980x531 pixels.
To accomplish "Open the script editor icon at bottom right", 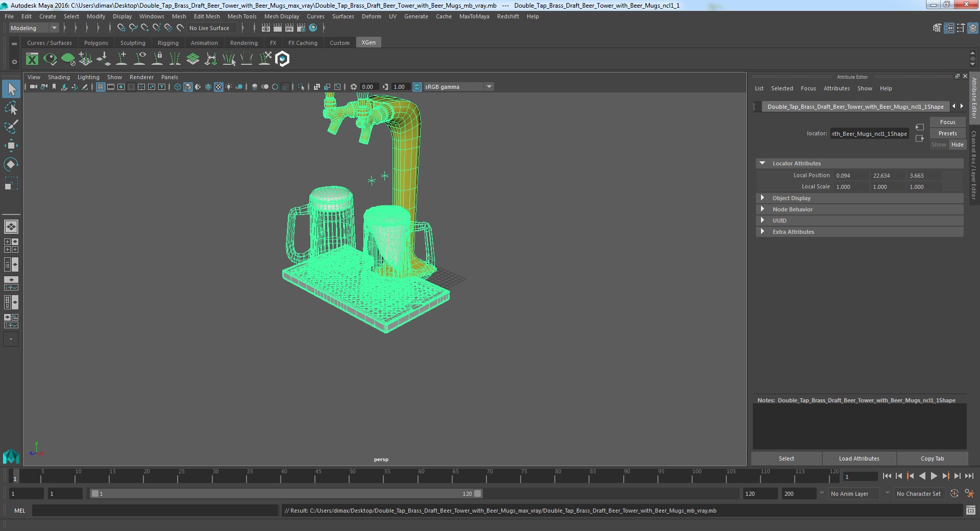I will 971,510.
